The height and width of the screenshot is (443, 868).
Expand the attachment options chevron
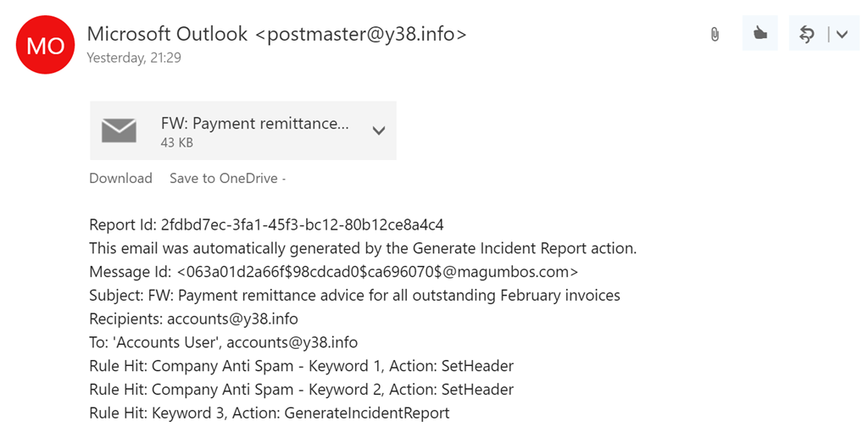click(379, 130)
